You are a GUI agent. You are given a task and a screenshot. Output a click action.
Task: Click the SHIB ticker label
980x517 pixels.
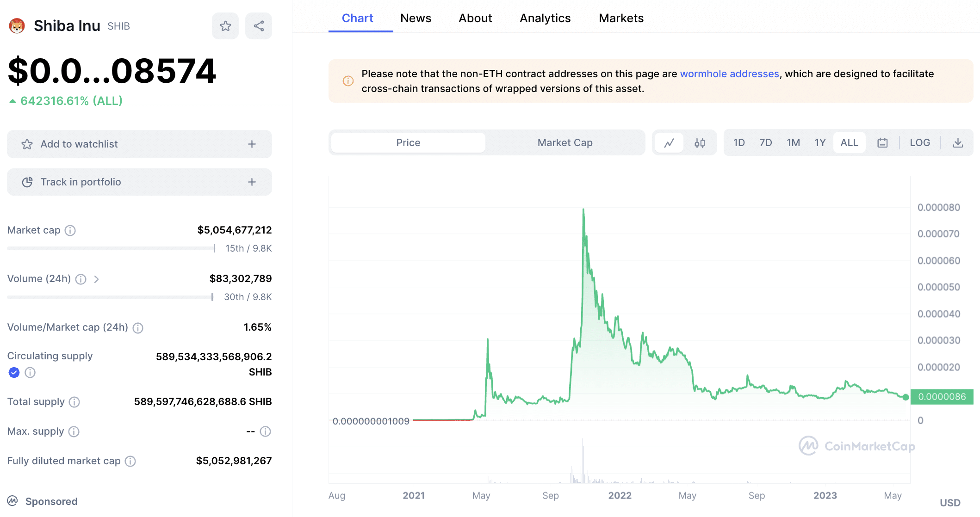pyautogui.click(x=118, y=26)
